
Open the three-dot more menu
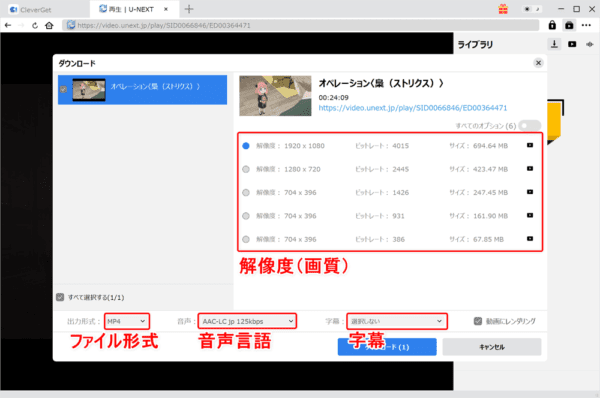click(586, 25)
